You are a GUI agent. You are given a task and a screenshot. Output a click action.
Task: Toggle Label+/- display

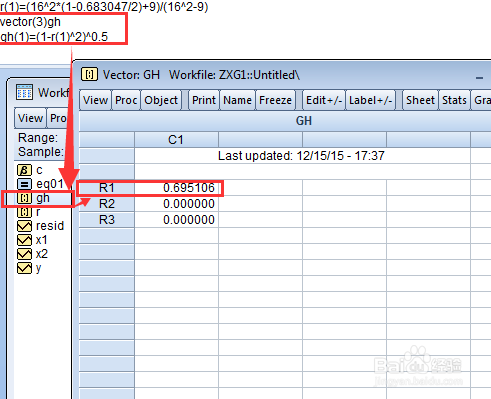click(x=370, y=100)
